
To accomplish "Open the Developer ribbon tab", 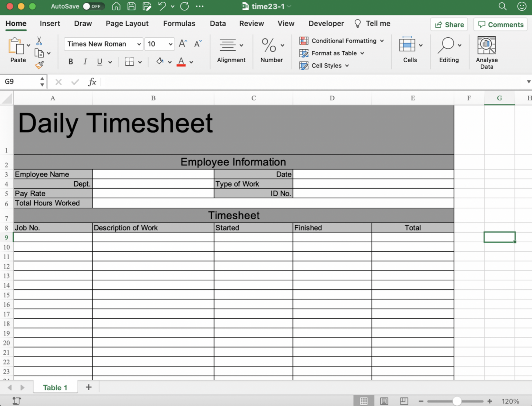I will point(326,23).
